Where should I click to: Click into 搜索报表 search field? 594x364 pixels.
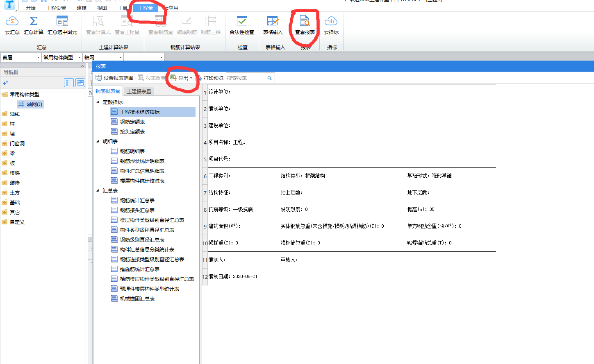click(x=246, y=78)
